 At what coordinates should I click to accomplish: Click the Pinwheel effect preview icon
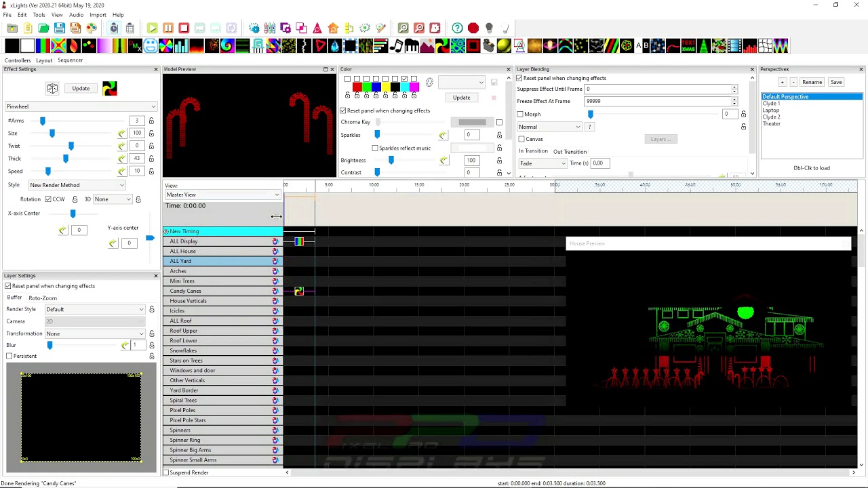click(x=109, y=88)
